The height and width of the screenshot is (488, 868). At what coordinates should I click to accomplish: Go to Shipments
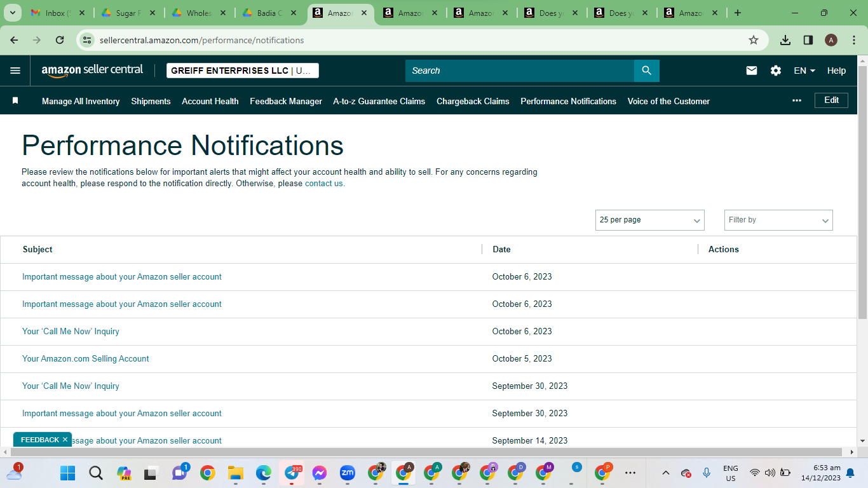click(151, 101)
